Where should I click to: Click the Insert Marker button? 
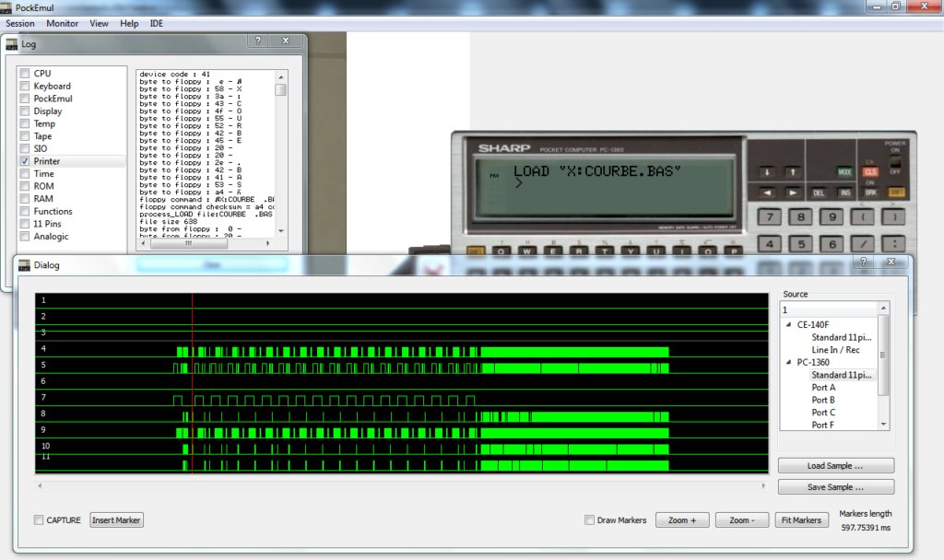pos(116,519)
